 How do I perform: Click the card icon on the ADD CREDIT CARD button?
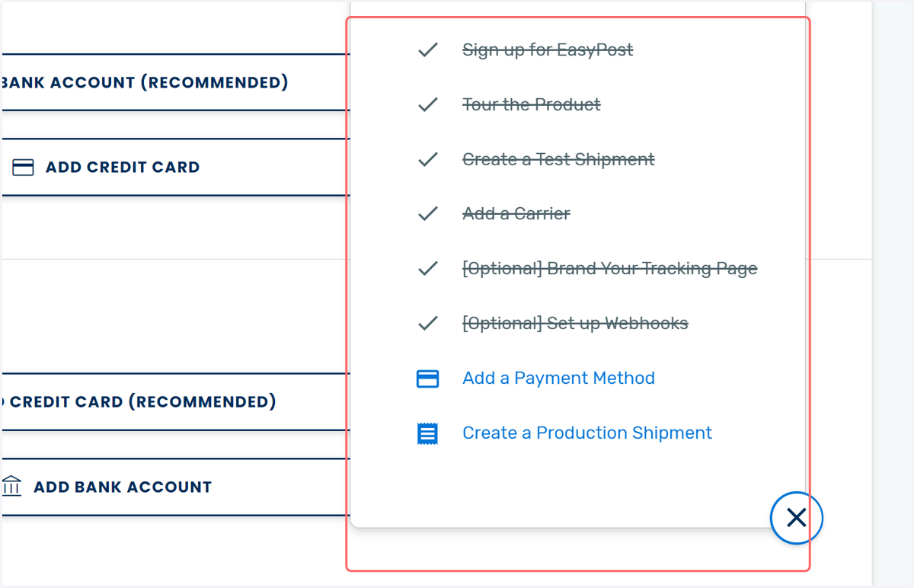pos(24,168)
